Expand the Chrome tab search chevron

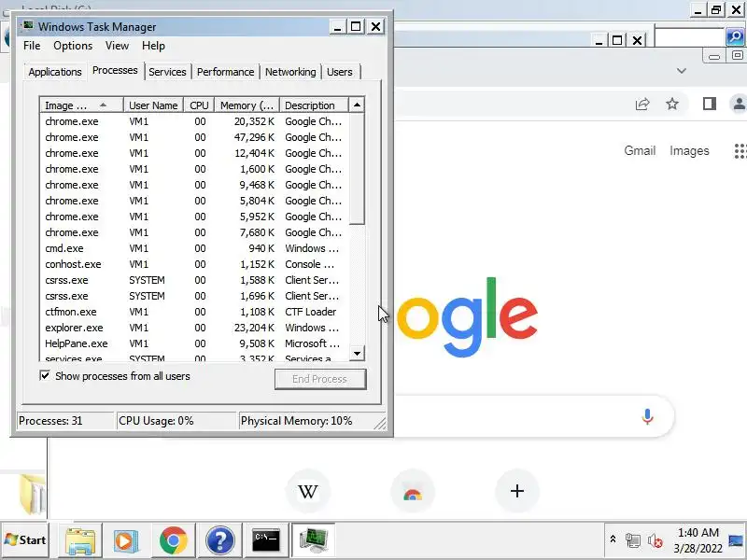pyautogui.click(x=682, y=71)
